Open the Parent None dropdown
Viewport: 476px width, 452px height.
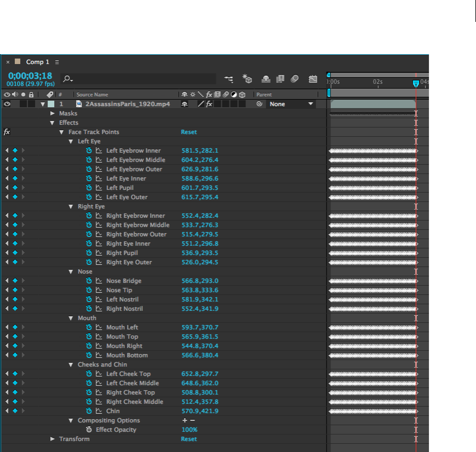tap(291, 104)
